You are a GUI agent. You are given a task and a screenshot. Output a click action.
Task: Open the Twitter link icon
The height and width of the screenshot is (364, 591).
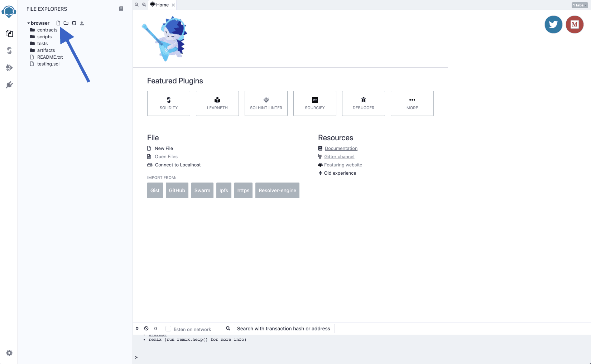point(553,24)
